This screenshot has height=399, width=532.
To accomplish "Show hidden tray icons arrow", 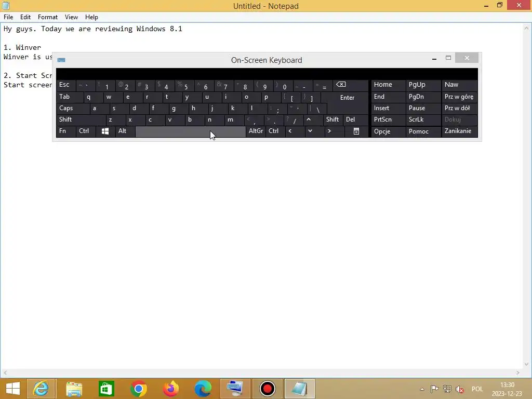I will click(x=422, y=389).
